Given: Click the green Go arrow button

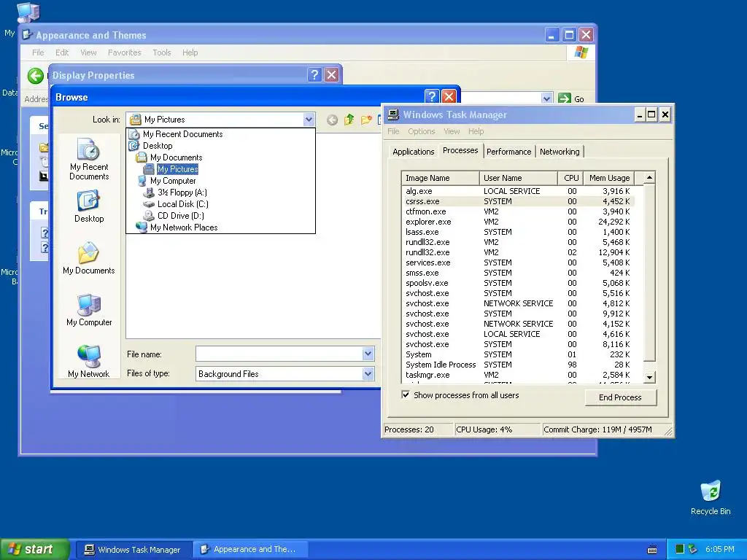Looking at the screenshot, I should pos(565,98).
